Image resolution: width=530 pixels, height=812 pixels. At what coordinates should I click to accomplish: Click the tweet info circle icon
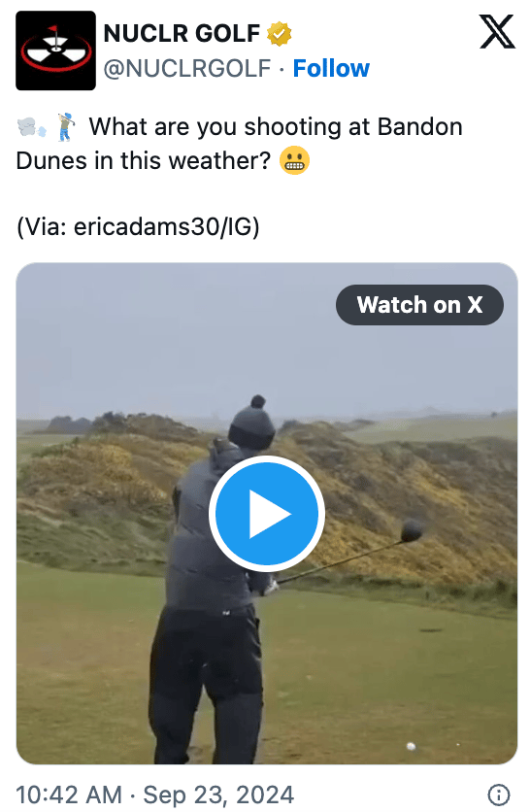(x=499, y=794)
